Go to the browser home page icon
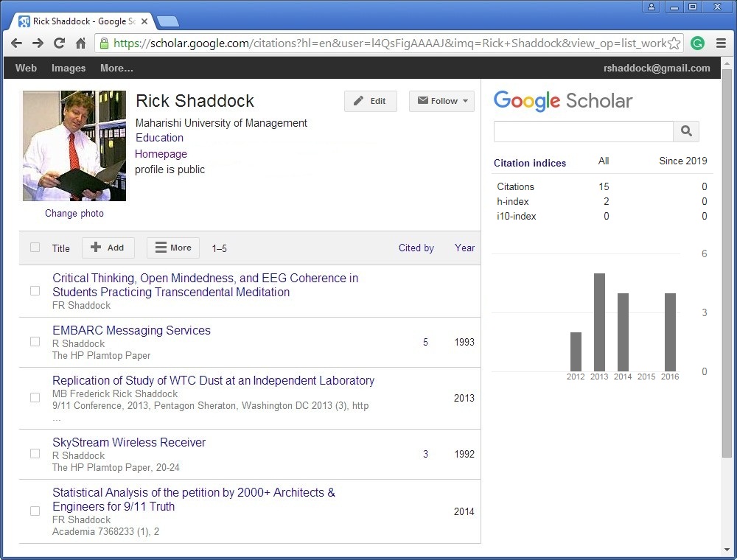 [80, 43]
